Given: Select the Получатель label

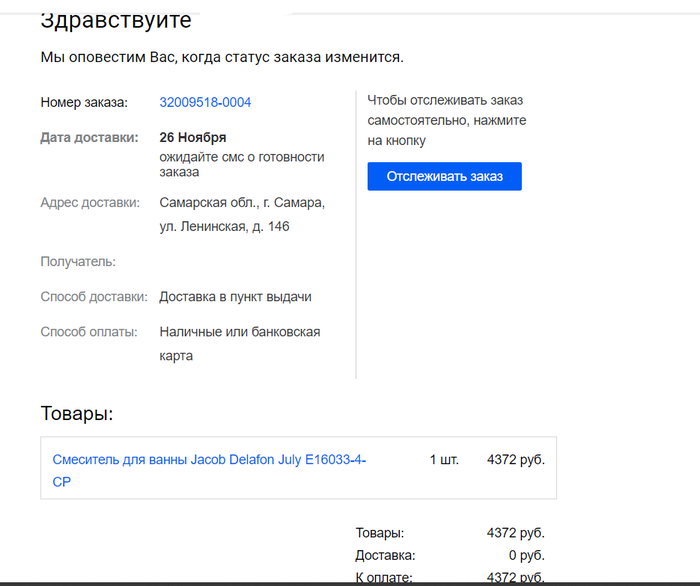Looking at the screenshot, I should coord(78,261).
